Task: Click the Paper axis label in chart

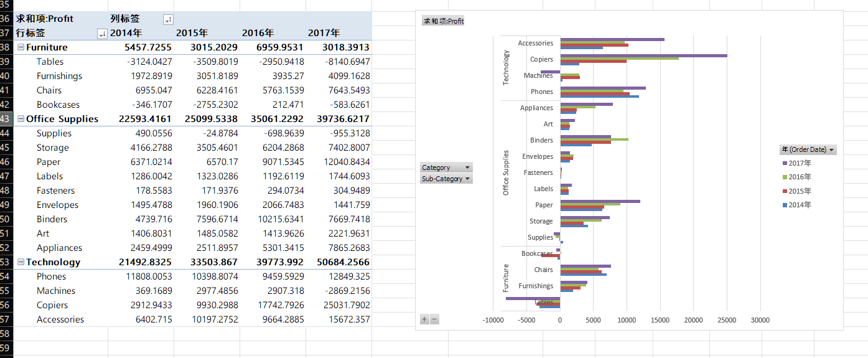Action: pos(544,205)
